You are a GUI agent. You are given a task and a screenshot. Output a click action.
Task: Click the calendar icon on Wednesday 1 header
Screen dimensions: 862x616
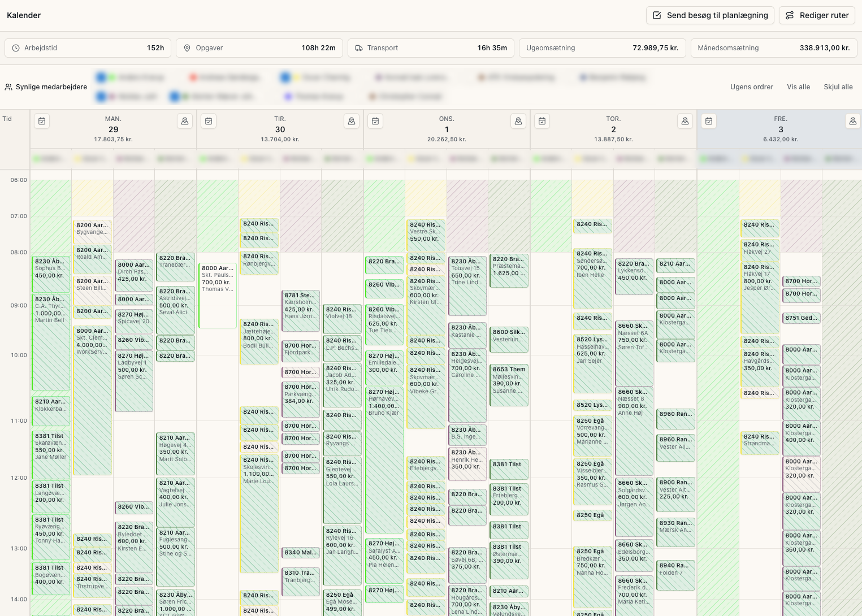tap(375, 121)
